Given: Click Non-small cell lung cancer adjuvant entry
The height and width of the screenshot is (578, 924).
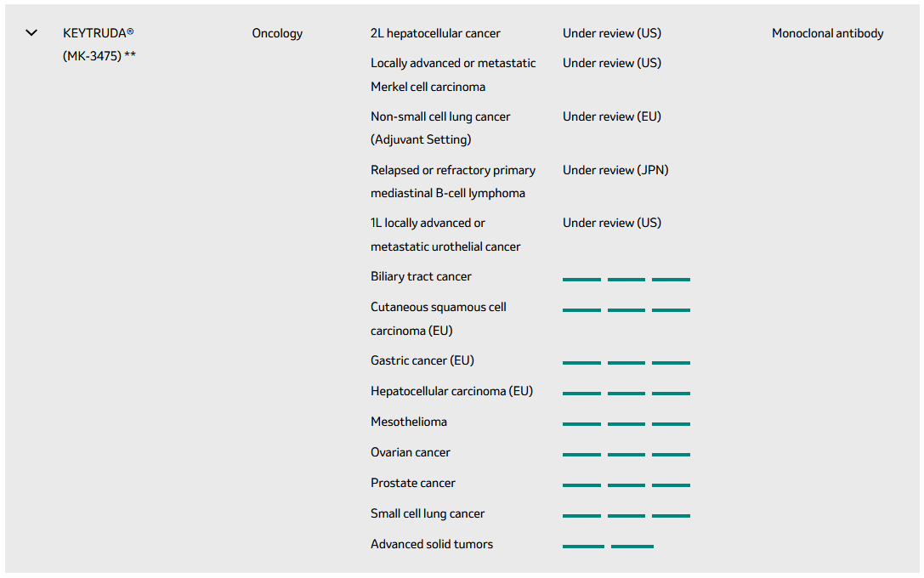Looking at the screenshot, I should (440, 127).
